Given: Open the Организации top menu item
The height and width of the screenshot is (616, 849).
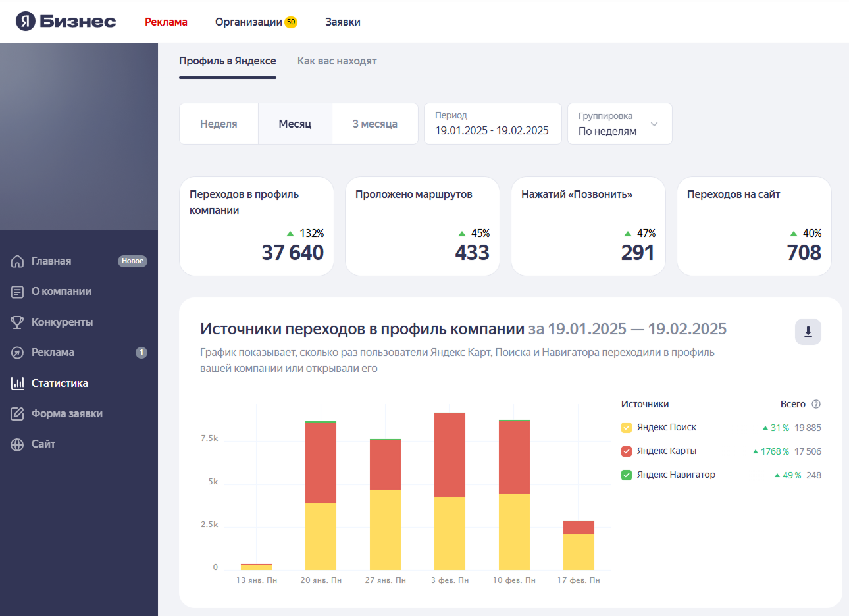Looking at the screenshot, I should click(x=249, y=22).
